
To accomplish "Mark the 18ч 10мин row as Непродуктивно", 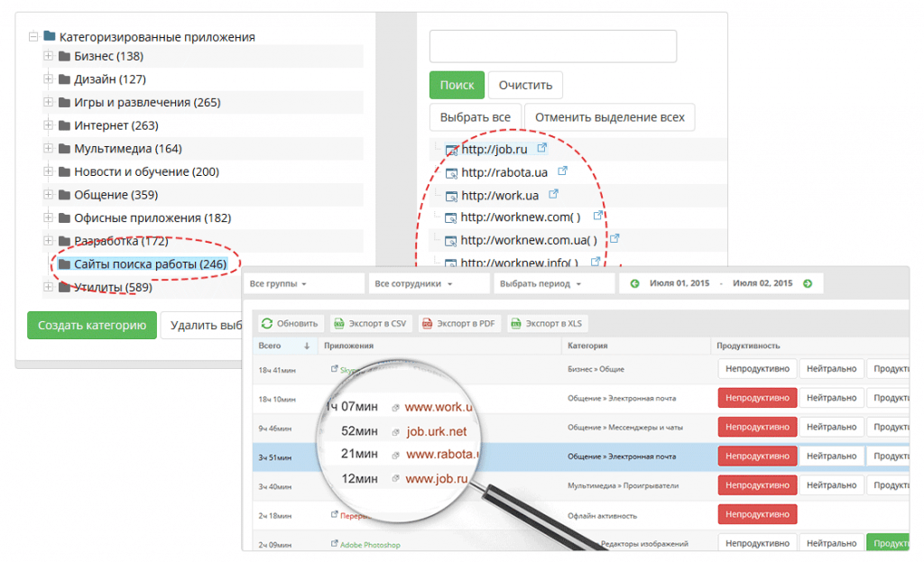I will click(x=757, y=398).
